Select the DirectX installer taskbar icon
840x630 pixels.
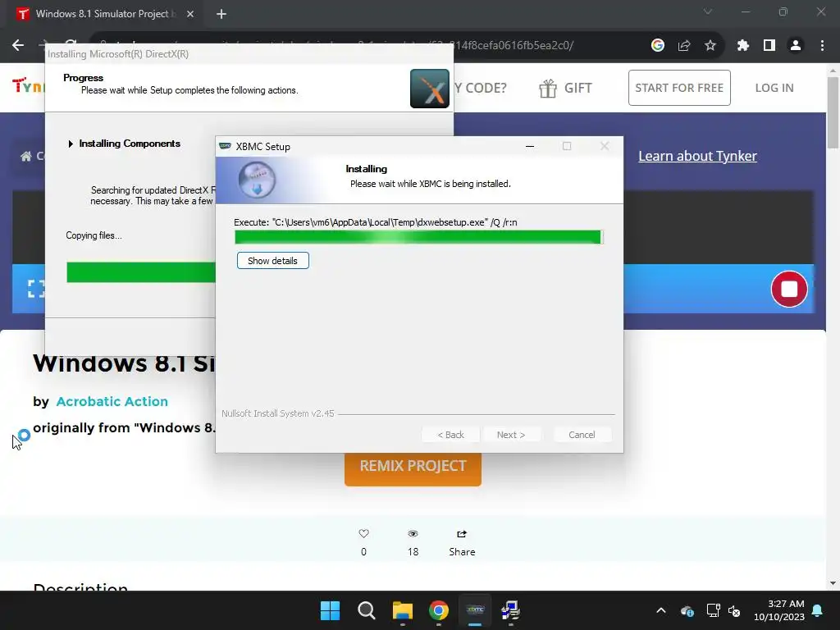(510, 610)
